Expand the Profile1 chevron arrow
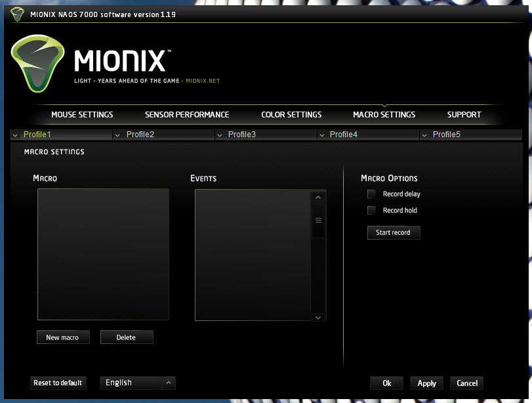The width and height of the screenshot is (532, 403). pos(15,135)
